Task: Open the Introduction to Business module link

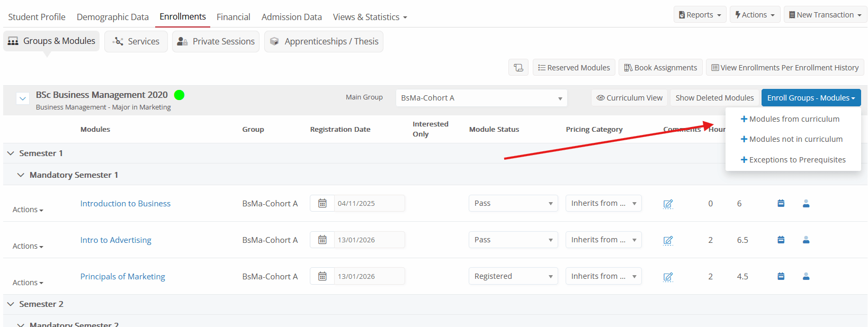Action: (125, 204)
